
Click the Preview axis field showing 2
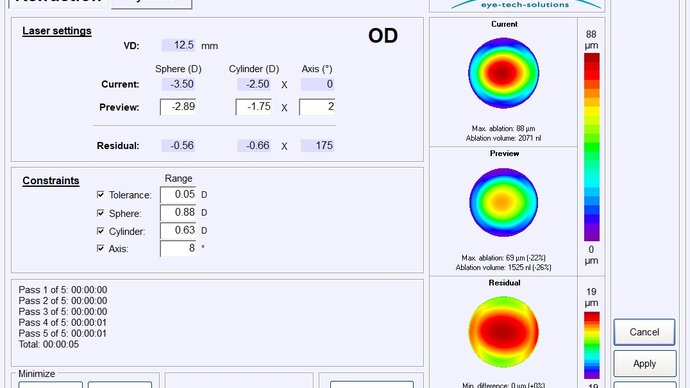[317, 107]
